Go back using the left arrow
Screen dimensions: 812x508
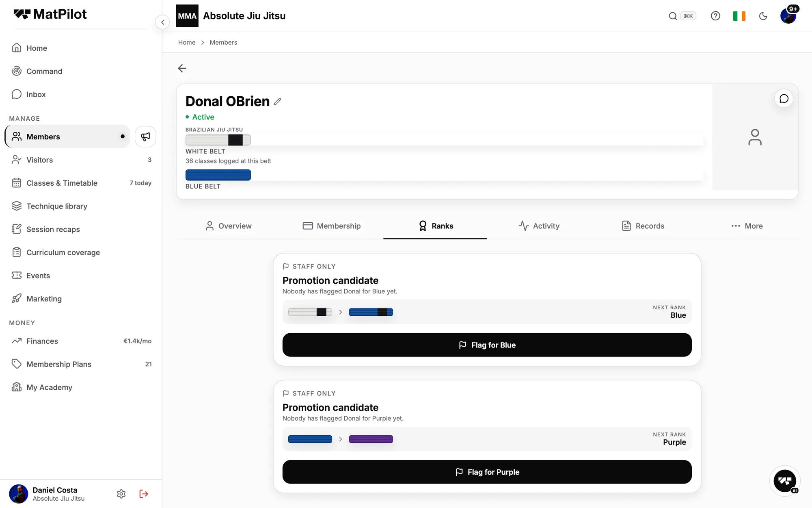pyautogui.click(x=182, y=68)
